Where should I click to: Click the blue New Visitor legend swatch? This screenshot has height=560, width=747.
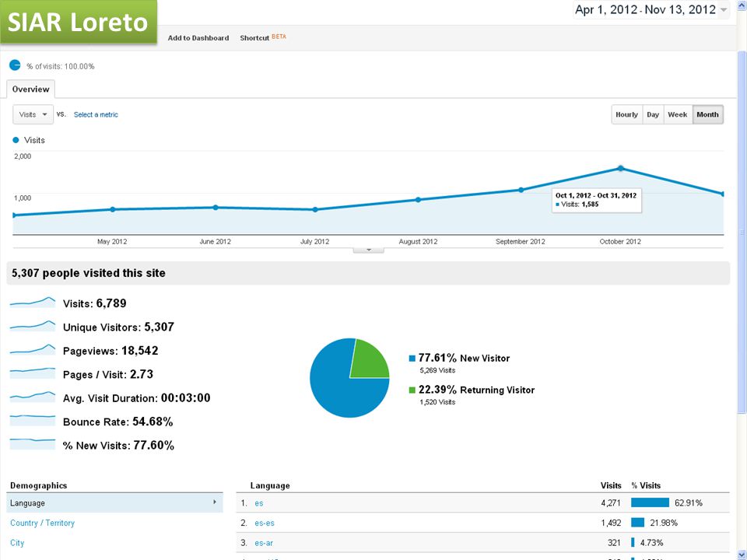(x=412, y=358)
